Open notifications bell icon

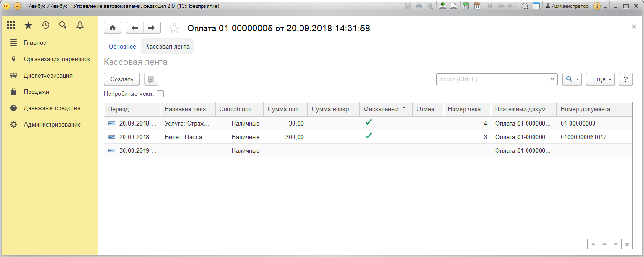(x=80, y=25)
